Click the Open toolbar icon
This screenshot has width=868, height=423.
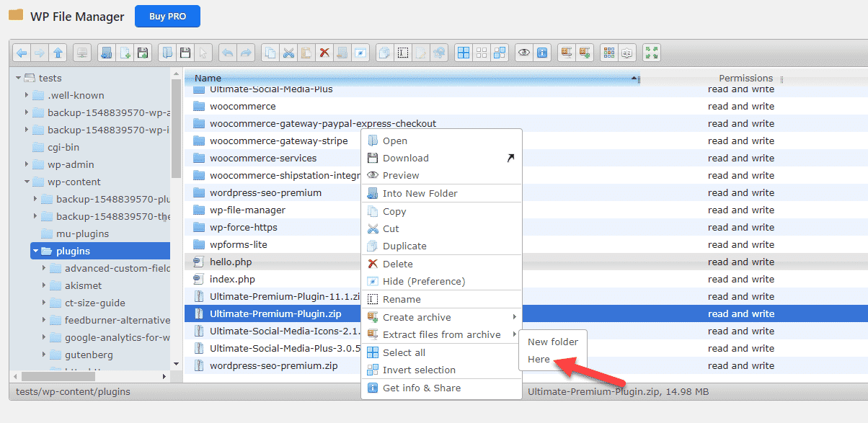[x=167, y=53]
